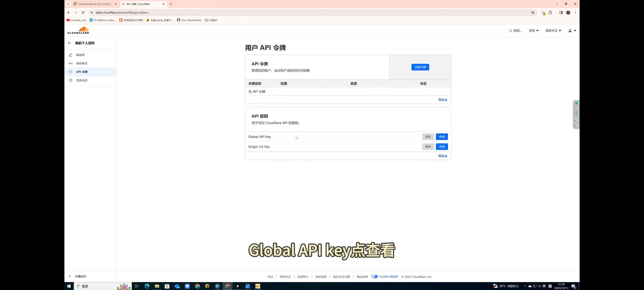The image size is (644, 290).
Task: Open the browser extensions puzzle icon
Action: pyautogui.click(x=550, y=12)
